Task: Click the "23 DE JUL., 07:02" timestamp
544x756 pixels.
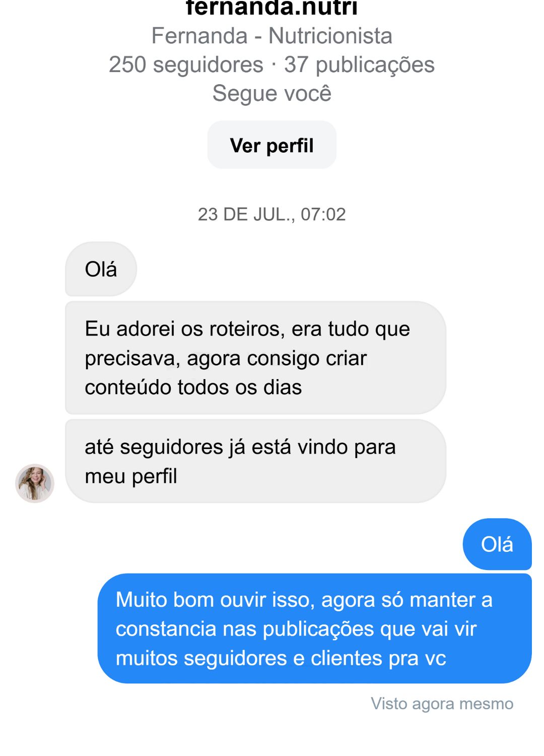Action: [x=271, y=214]
